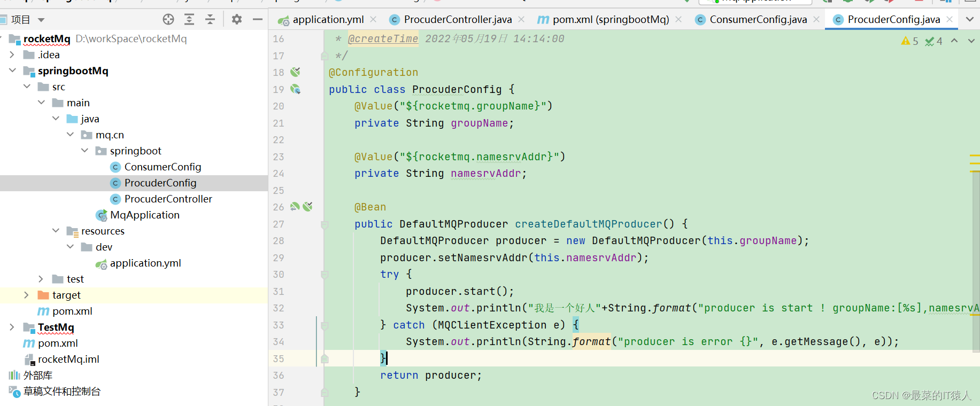Toggle code fold marker at try block line 30
This screenshot has height=406, width=980.
(325, 275)
